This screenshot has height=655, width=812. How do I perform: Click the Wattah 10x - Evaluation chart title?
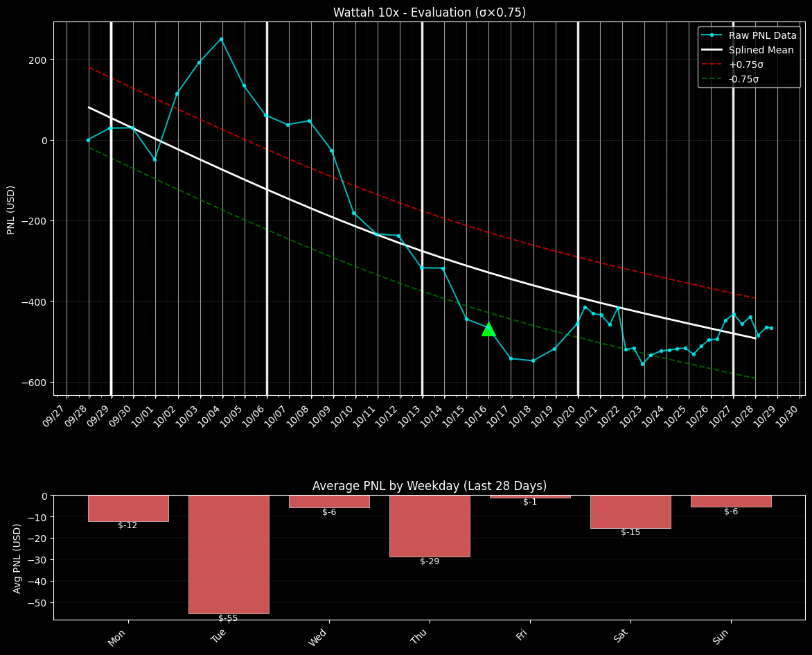(429, 12)
